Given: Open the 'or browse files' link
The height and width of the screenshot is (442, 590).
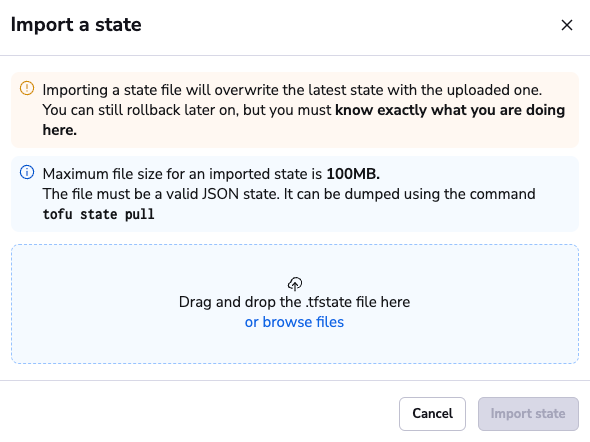Looking at the screenshot, I should click(294, 322).
